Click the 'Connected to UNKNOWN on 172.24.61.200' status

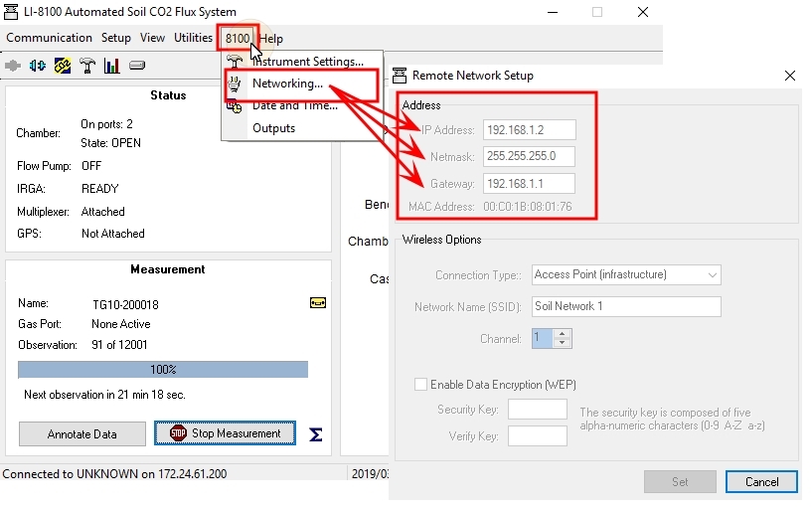point(114,474)
